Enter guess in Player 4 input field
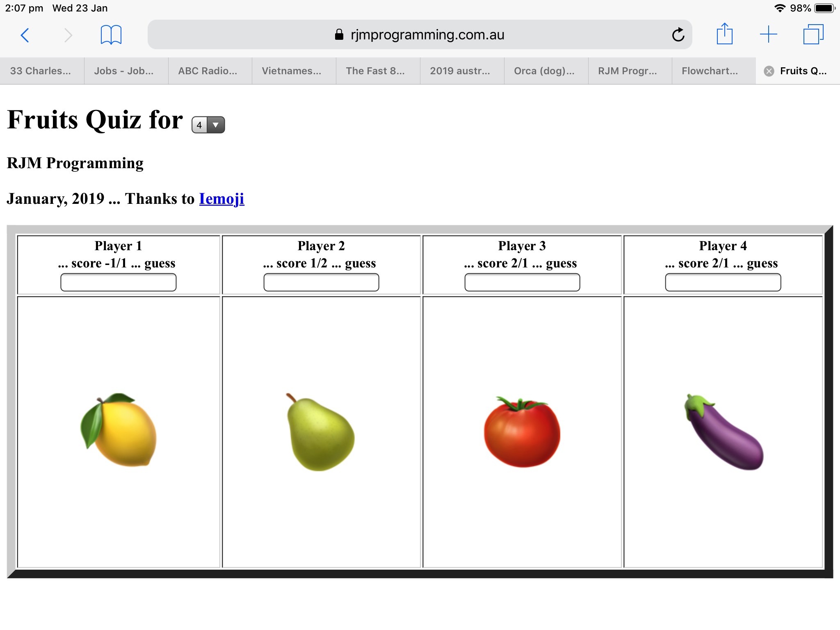This screenshot has height=630, width=840. [723, 281]
